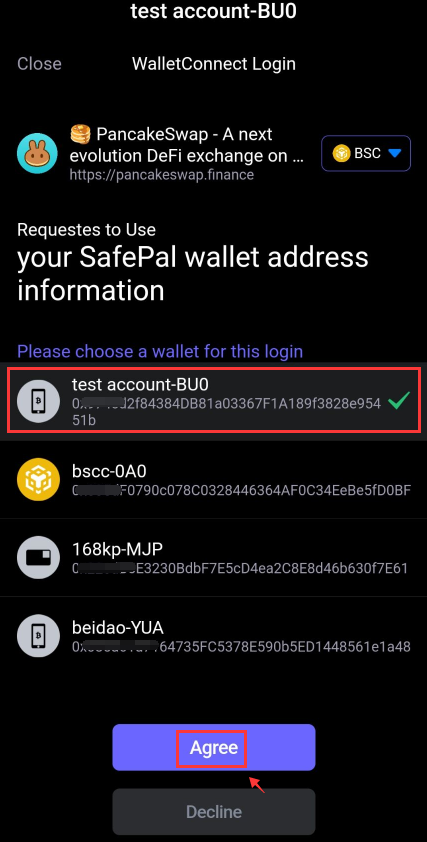The image size is (427, 842).
Task: Click the Agree button
Action: point(213,747)
